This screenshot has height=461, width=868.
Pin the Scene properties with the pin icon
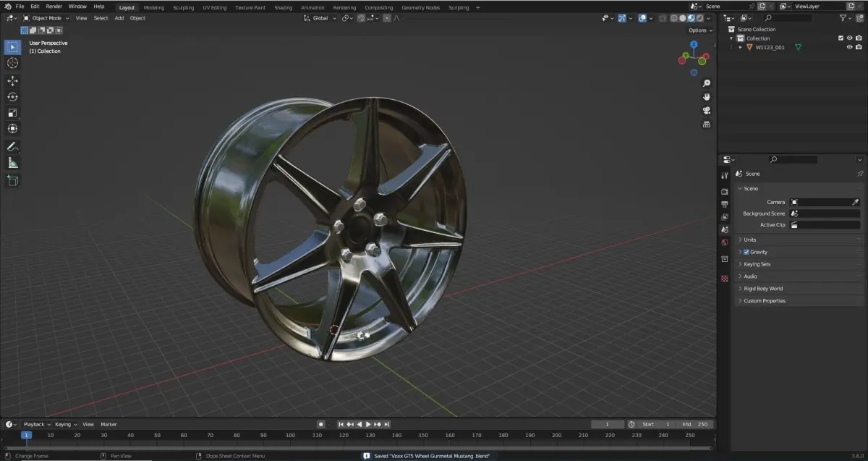point(860,174)
